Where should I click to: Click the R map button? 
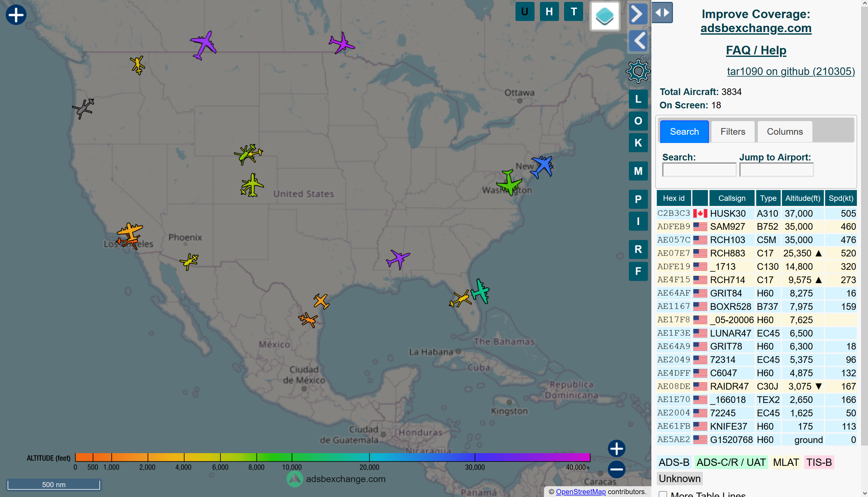click(x=638, y=249)
